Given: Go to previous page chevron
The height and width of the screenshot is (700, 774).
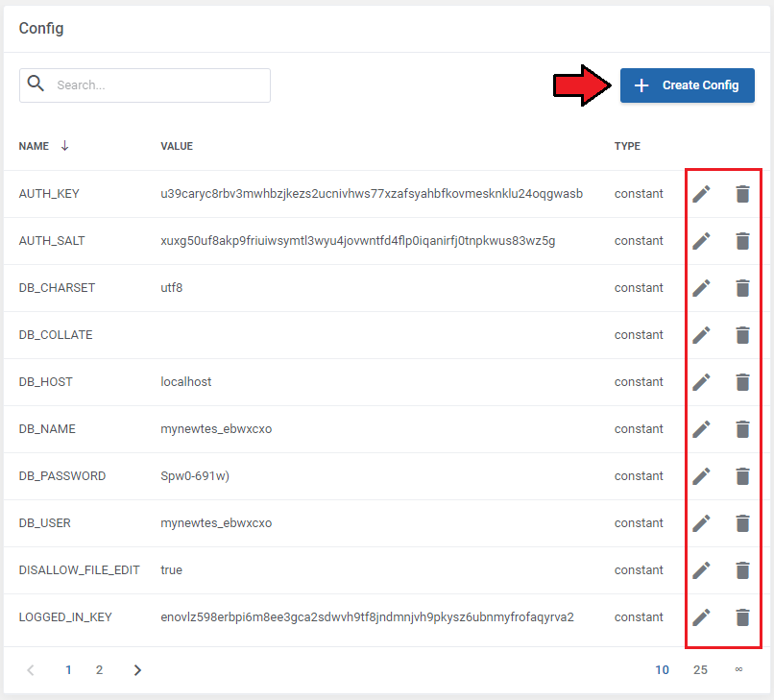Looking at the screenshot, I should [x=31, y=670].
